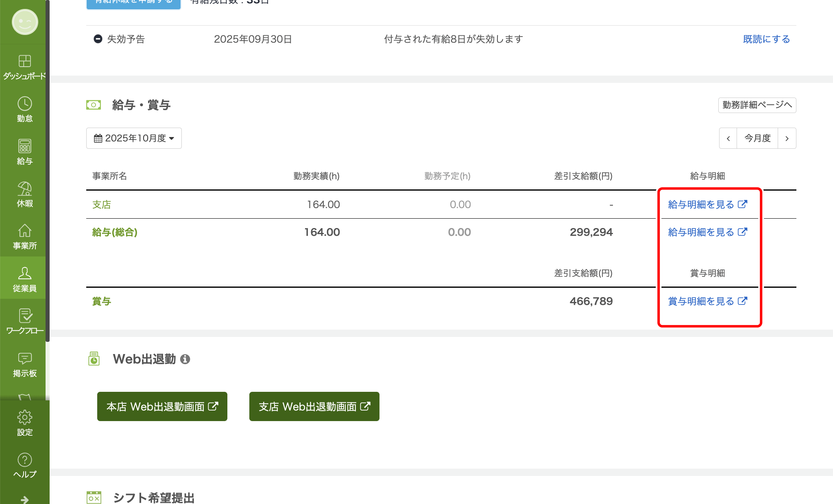The width and height of the screenshot is (833, 504).
Task: Open the 本店 Web出退勤画面 button
Action: click(162, 406)
